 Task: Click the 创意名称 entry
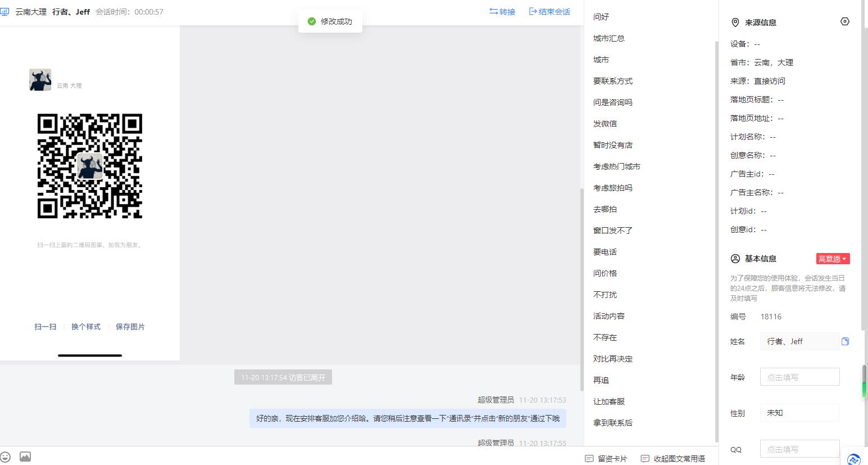(753, 155)
